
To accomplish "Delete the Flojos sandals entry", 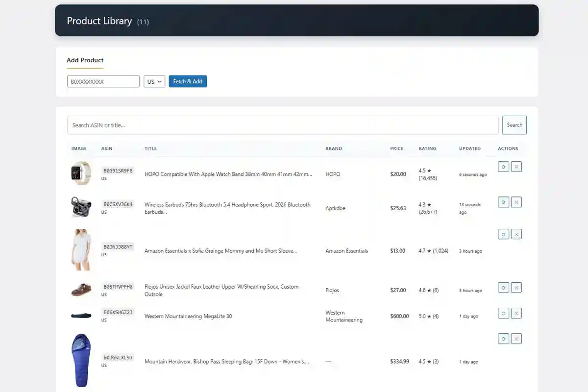I will 516,288.
